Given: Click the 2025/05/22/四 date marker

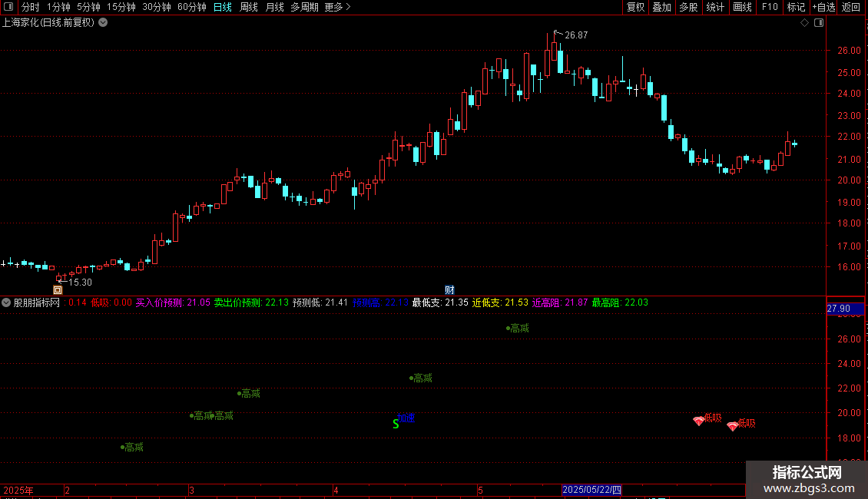Looking at the screenshot, I should pyautogui.click(x=591, y=490).
